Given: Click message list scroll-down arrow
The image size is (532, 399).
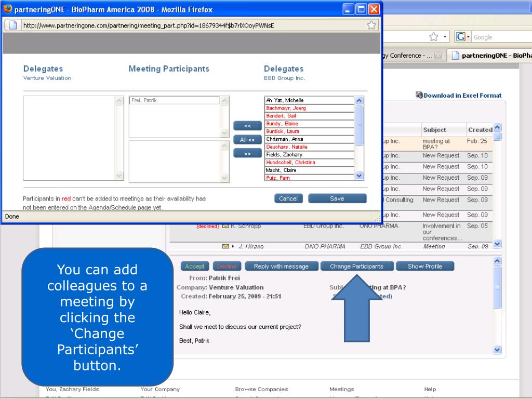Looking at the screenshot, I should (497, 244).
